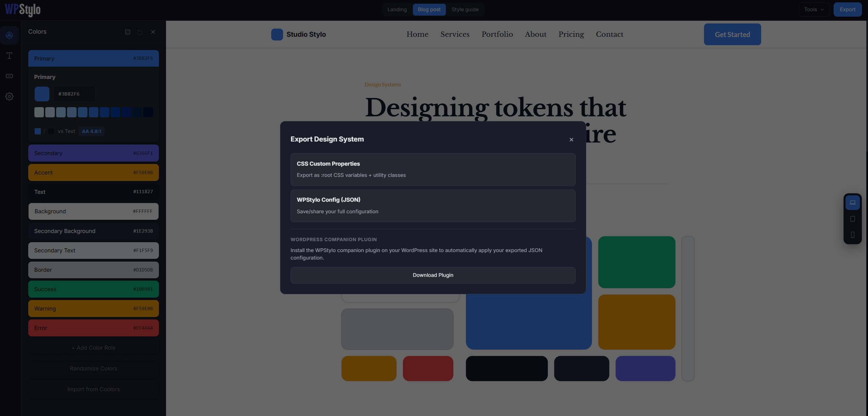Open the large Primary color picker swatch
868x416 pixels.
click(x=42, y=94)
